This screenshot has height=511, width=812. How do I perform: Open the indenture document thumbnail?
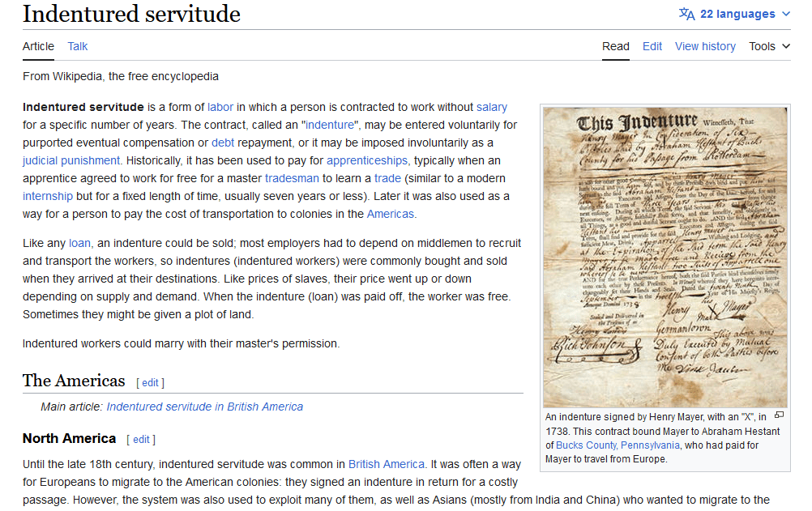point(665,257)
